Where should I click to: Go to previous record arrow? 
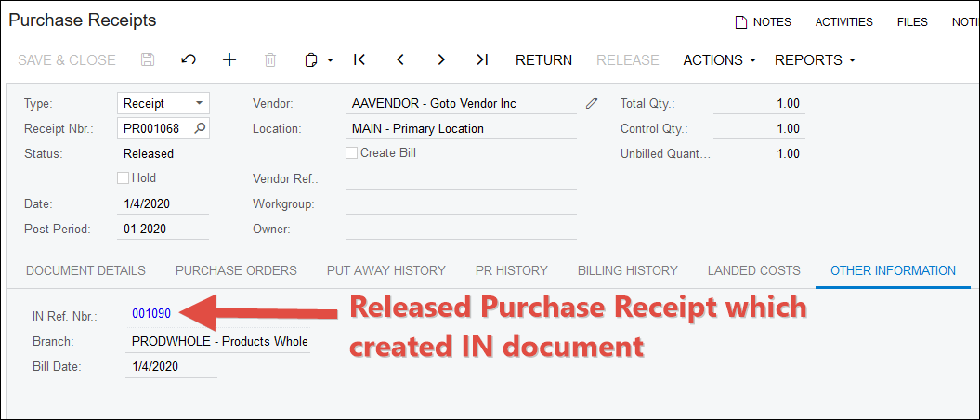(x=400, y=59)
